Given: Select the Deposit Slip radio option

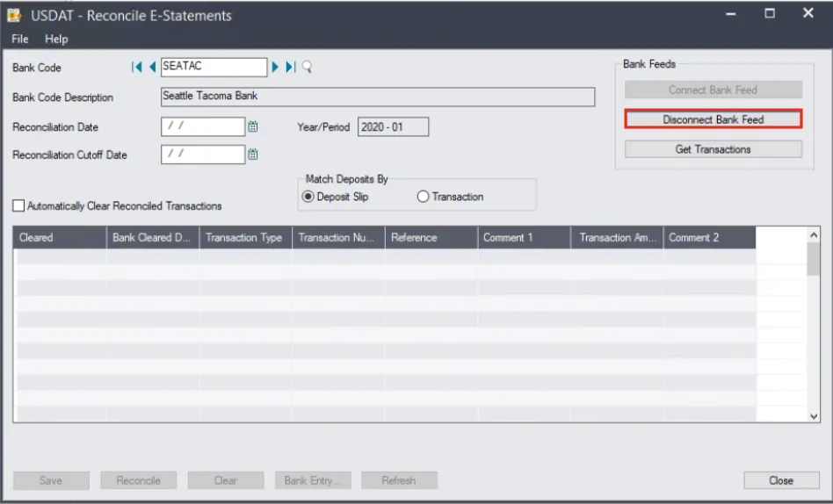Looking at the screenshot, I should pos(308,197).
